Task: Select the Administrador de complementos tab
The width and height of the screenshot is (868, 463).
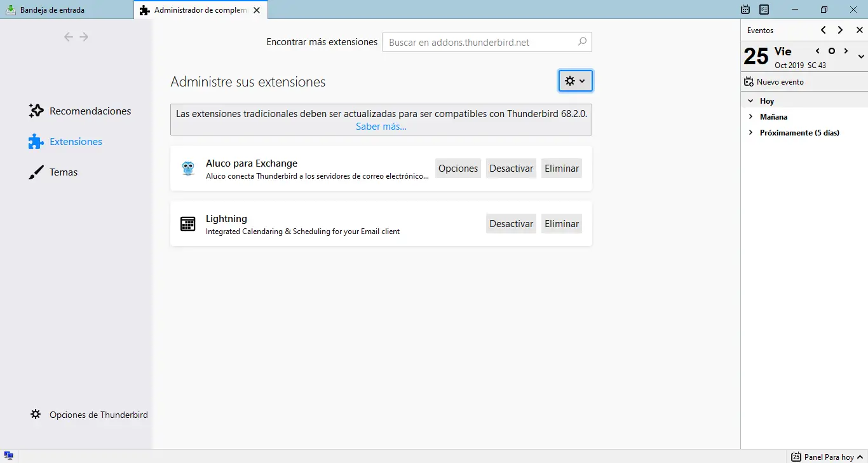Action: (200, 10)
